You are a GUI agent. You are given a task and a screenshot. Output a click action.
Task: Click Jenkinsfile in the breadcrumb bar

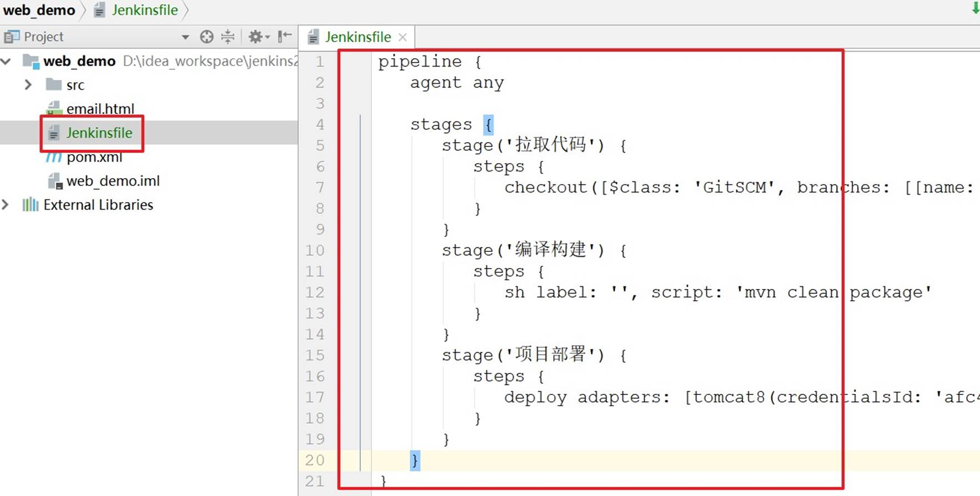145,10
